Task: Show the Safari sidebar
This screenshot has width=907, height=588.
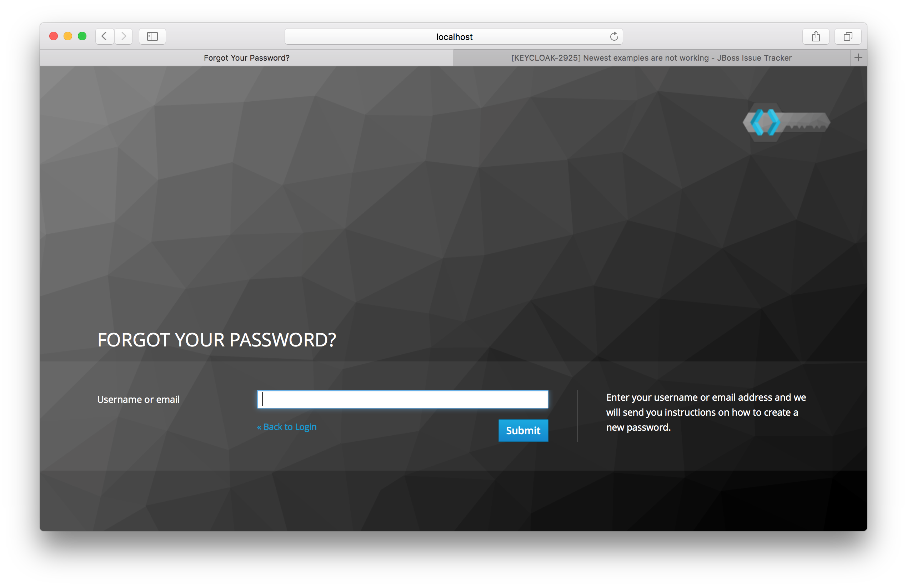Action: tap(152, 36)
